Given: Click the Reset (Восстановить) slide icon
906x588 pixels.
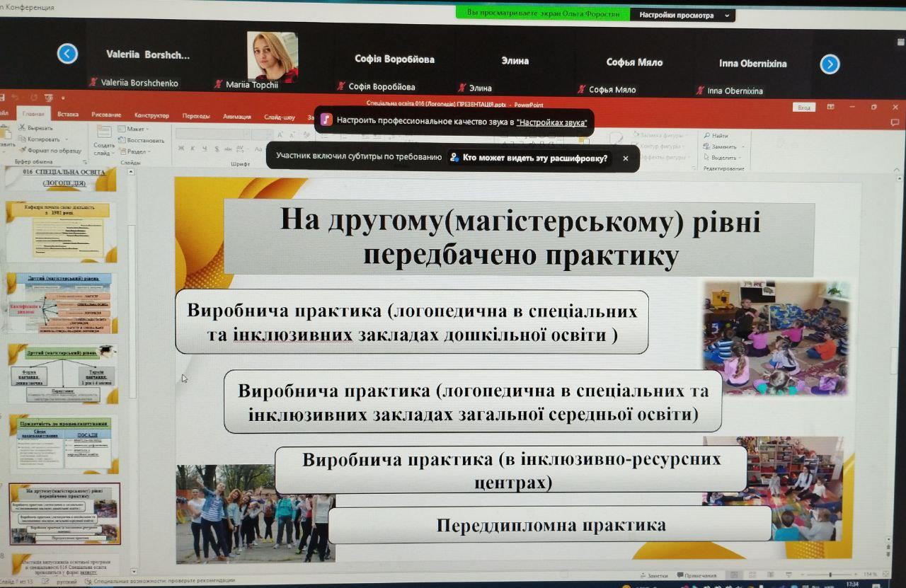Looking at the screenshot, I should click(122, 140).
